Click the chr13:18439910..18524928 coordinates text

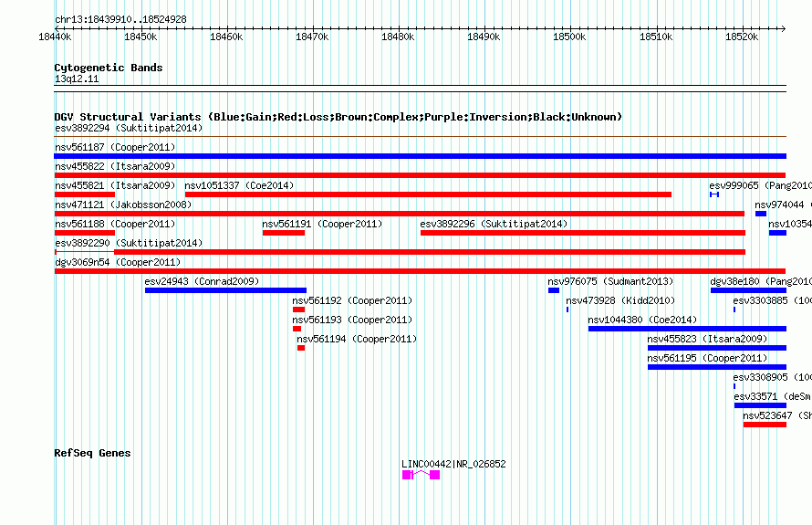(x=120, y=19)
